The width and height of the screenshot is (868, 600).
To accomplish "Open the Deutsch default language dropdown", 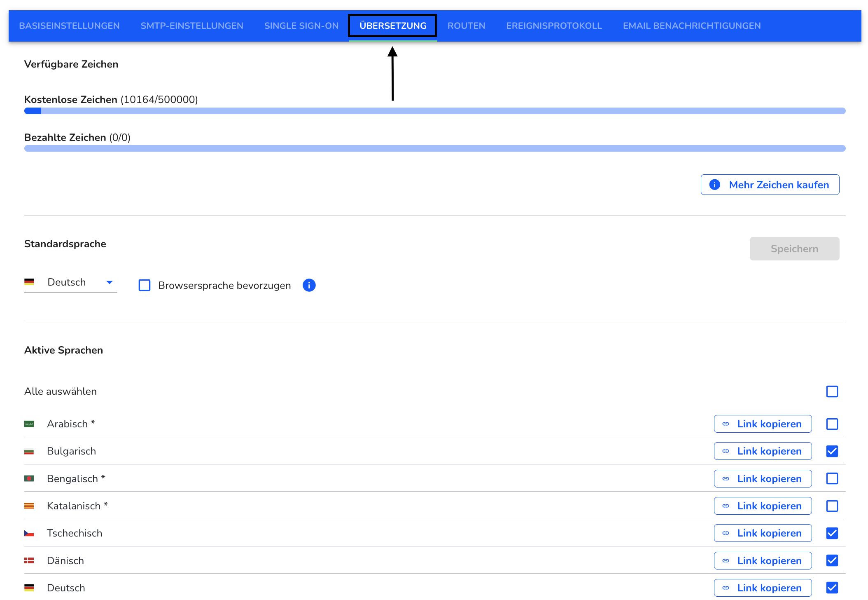I will coord(71,282).
